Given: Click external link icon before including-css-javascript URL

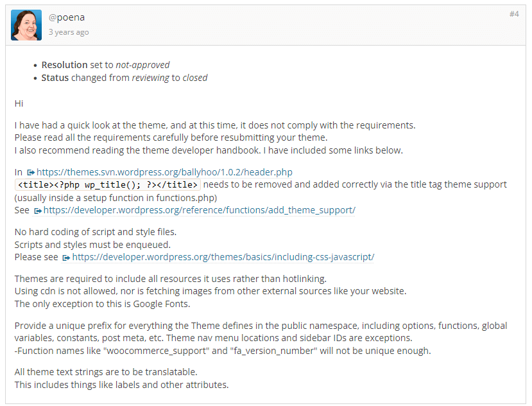Looking at the screenshot, I should 67,258.
